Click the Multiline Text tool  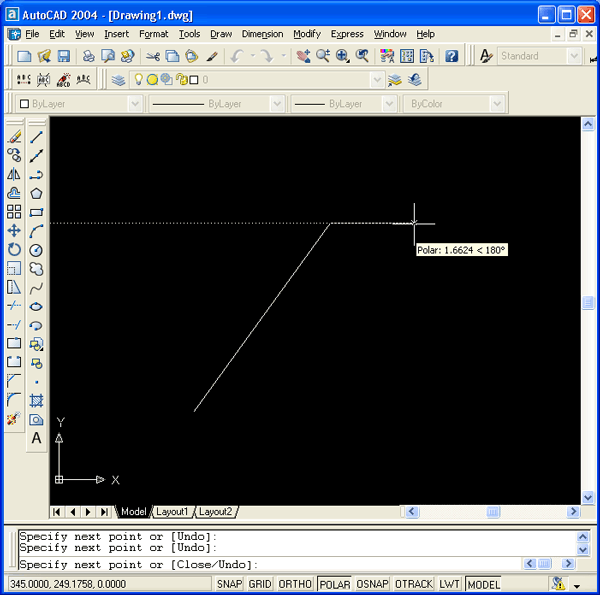tap(36, 438)
